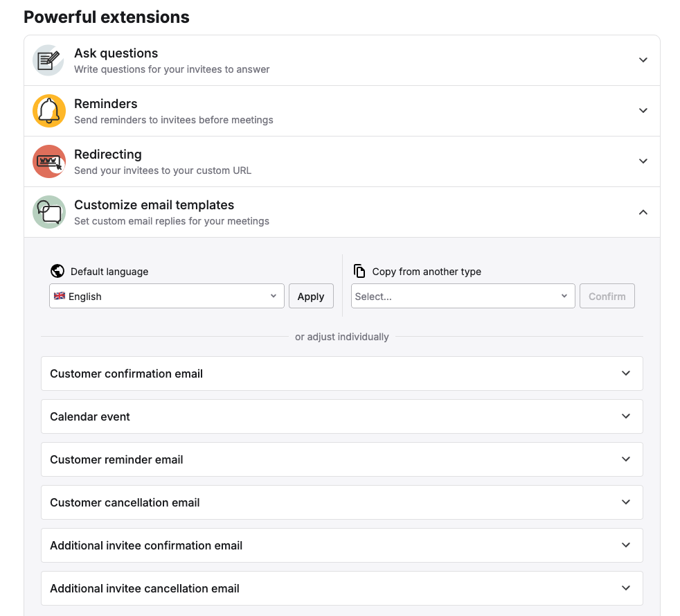Click the copy icon beside Copy from another type

click(x=359, y=272)
